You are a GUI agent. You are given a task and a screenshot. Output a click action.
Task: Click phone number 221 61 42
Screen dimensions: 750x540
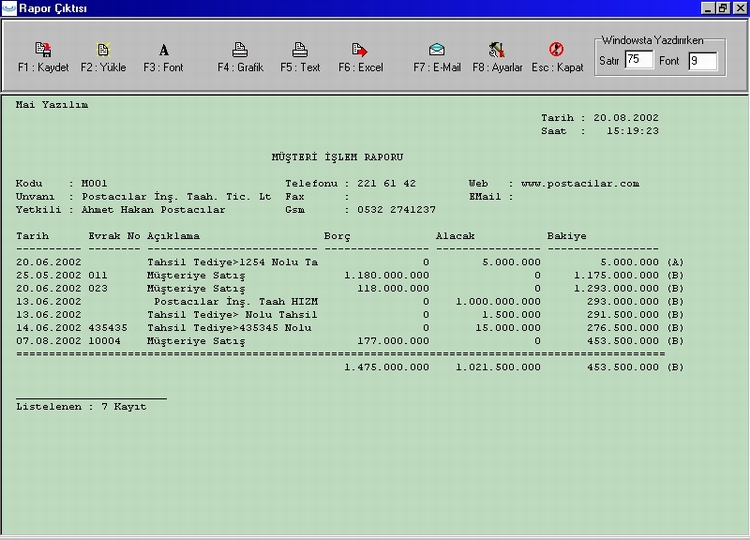386,183
